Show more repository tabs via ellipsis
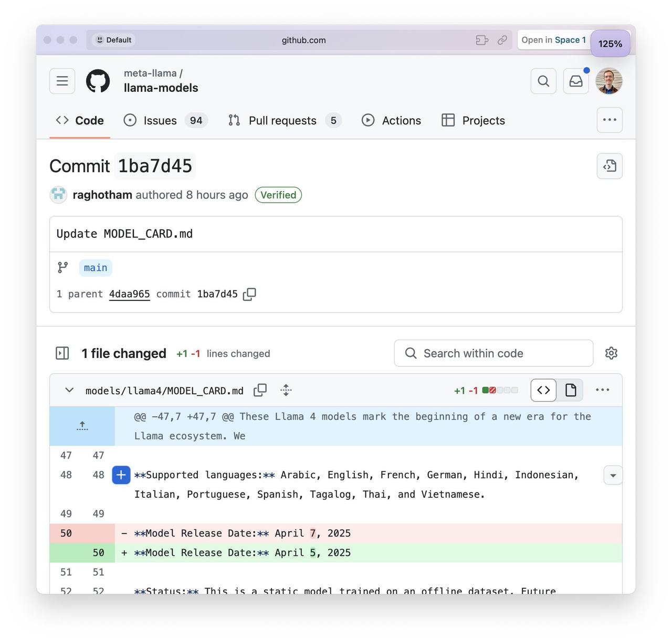The image size is (672, 642). [x=610, y=120]
